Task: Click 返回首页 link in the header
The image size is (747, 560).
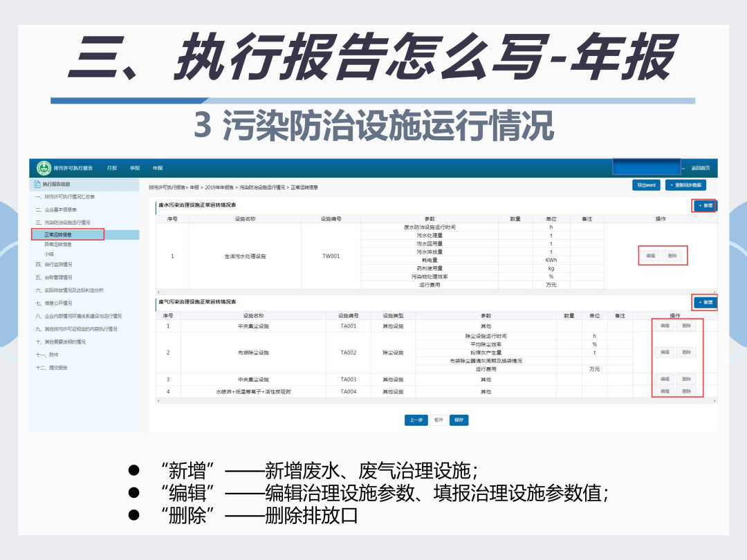Action: 700,168
